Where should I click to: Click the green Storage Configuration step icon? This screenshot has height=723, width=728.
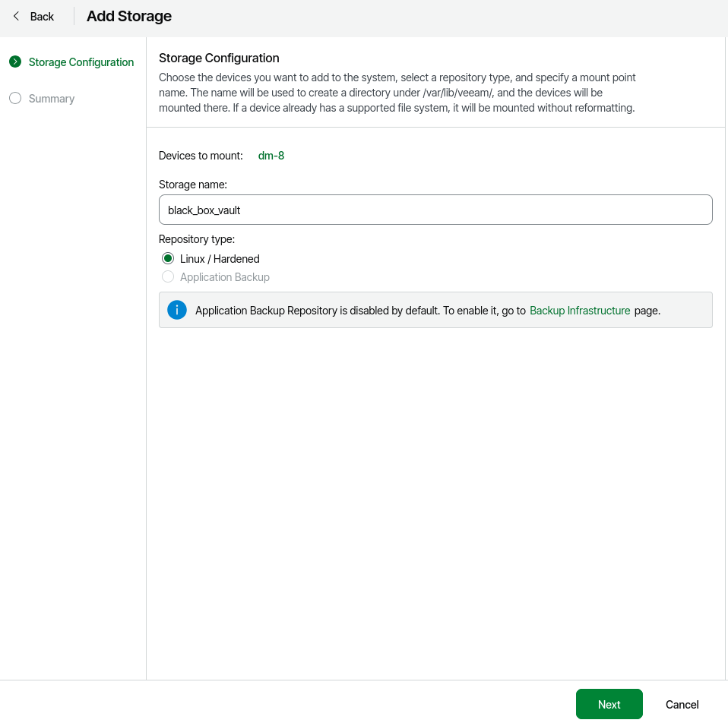coord(15,62)
